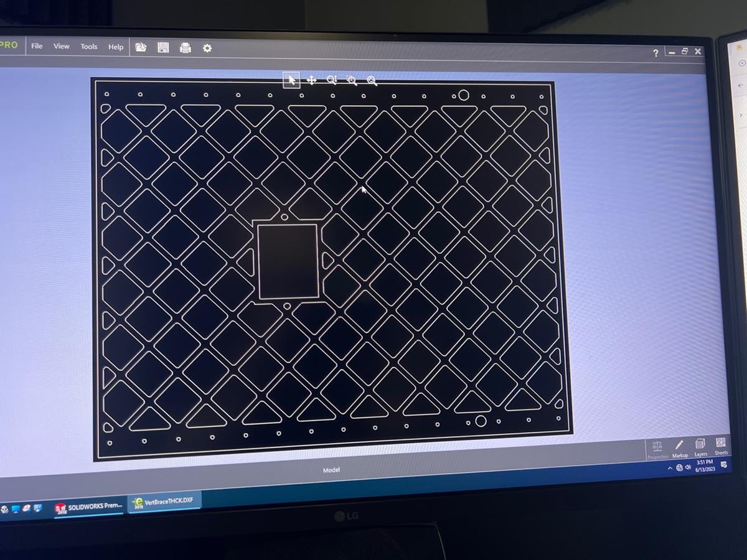
Task: Choose the Zoom in/out magnifier tool
Action: point(332,80)
